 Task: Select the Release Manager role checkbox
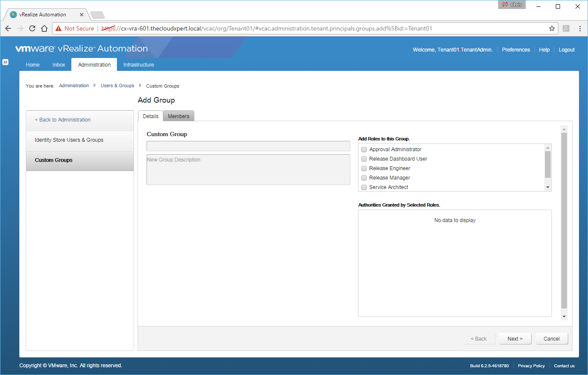point(364,178)
